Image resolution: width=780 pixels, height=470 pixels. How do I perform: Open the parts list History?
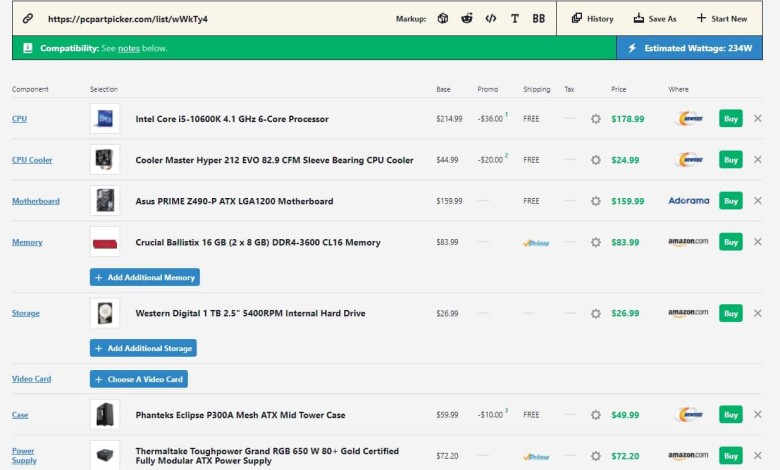coord(592,19)
